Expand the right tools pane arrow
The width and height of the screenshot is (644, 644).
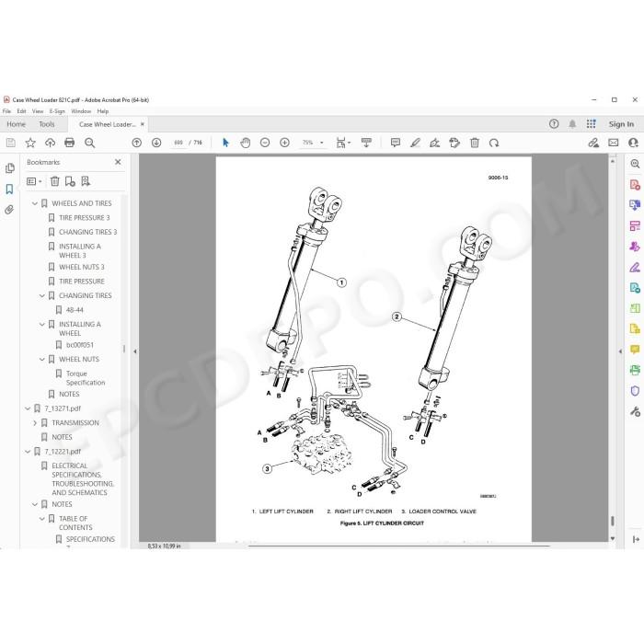click(x=620, y=351)
